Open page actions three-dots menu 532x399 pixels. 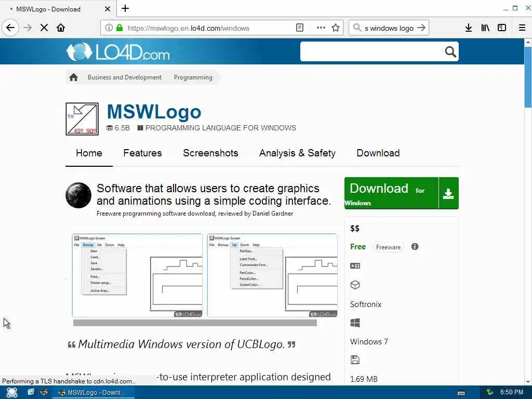point(321,28)
